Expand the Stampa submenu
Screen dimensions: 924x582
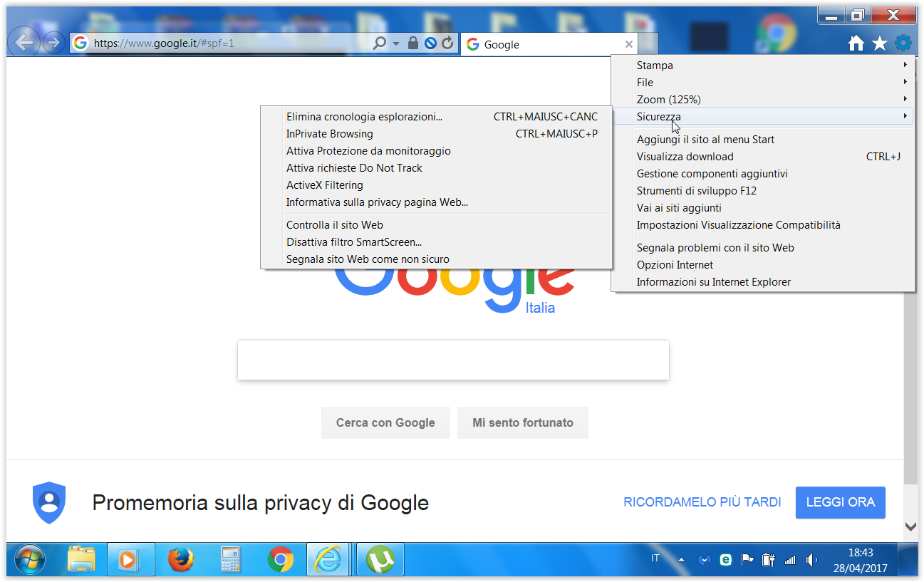[x=763, y=65]
